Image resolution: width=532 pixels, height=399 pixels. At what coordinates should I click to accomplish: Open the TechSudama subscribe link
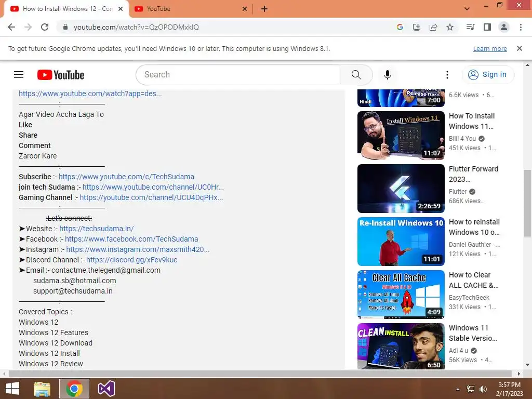(x=126, y=177)
